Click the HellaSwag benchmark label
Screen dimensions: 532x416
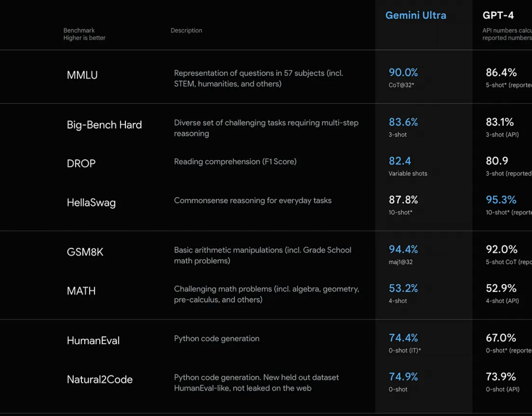[91, 203]
